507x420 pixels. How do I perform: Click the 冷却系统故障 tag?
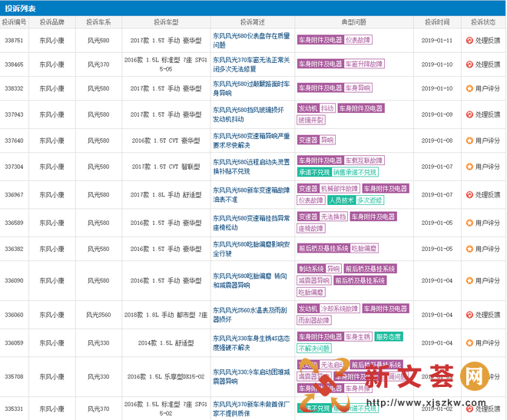tap(340, 308)
